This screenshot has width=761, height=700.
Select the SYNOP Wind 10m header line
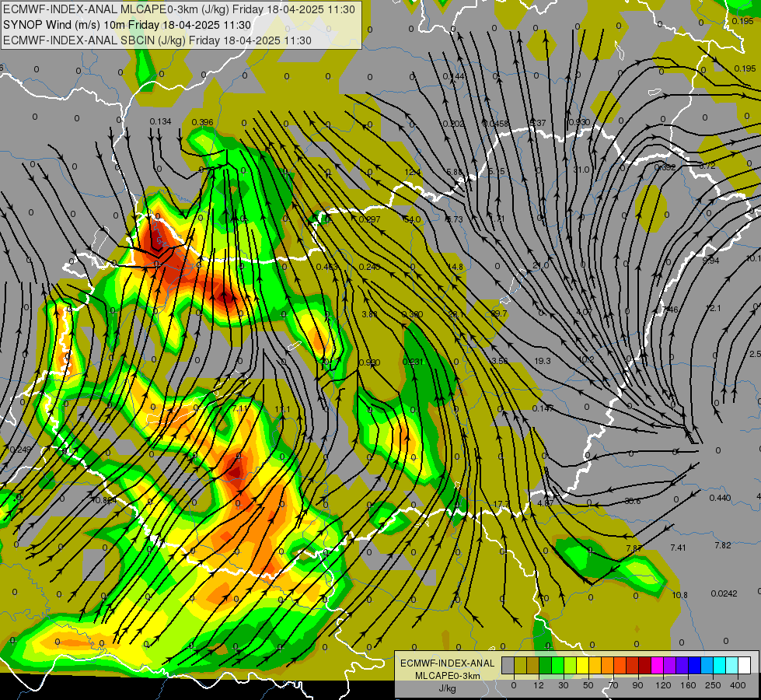(127, 25)
